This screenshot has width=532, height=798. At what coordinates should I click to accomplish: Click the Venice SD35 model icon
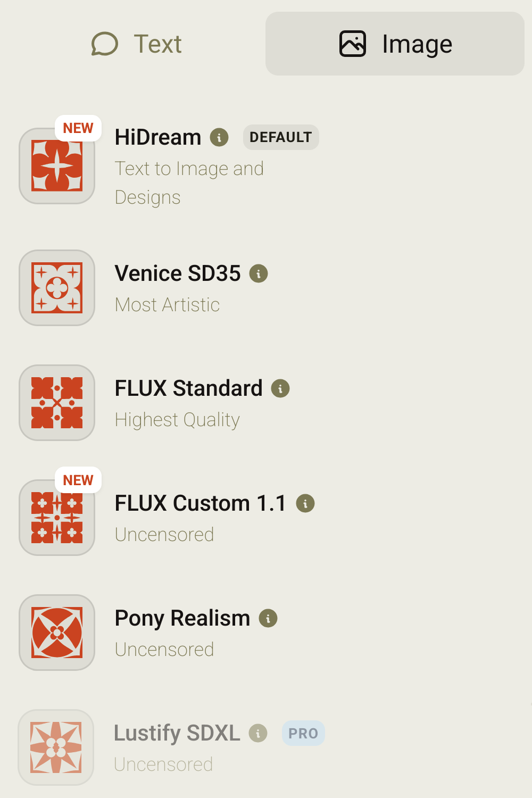[57, 288]
